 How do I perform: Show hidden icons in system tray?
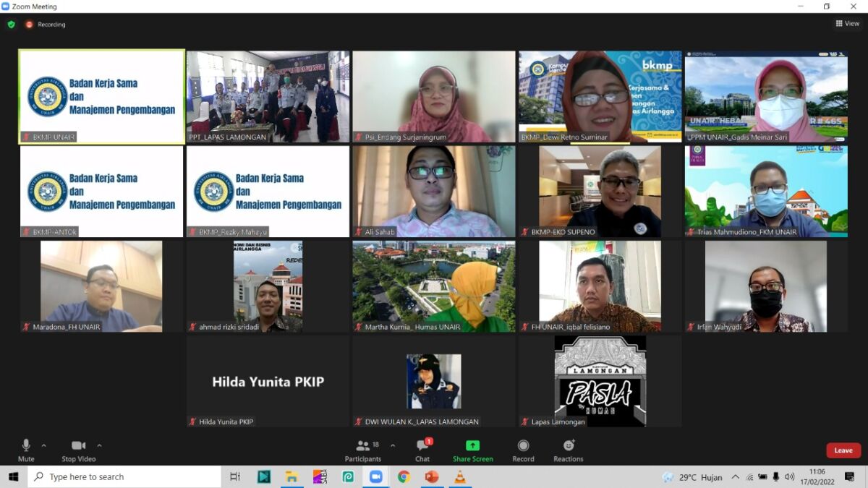click(x=736, y=477)
